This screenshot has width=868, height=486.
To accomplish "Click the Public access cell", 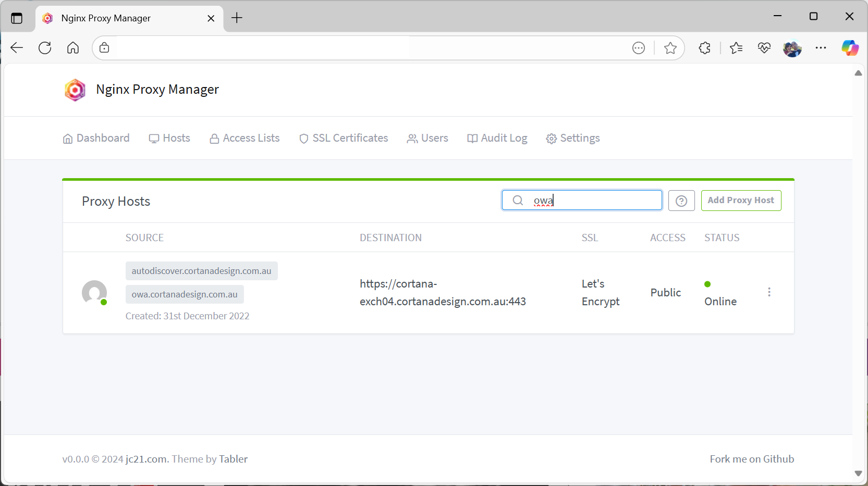I will pos(666,293).
